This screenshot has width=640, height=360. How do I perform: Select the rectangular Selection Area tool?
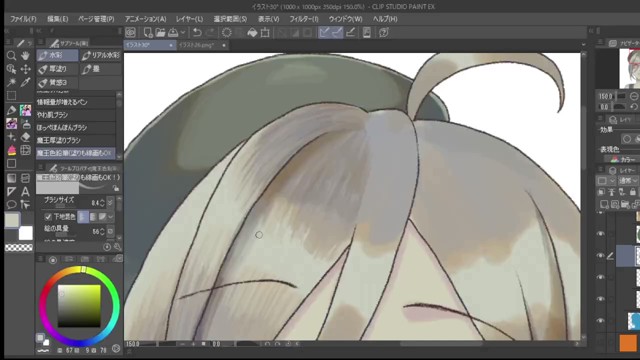11,96
